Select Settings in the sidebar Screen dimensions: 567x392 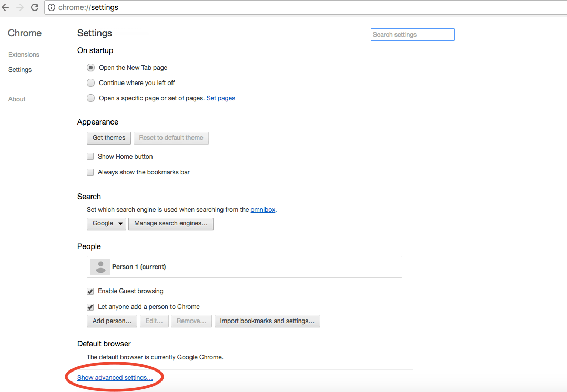tap(20, 70)
